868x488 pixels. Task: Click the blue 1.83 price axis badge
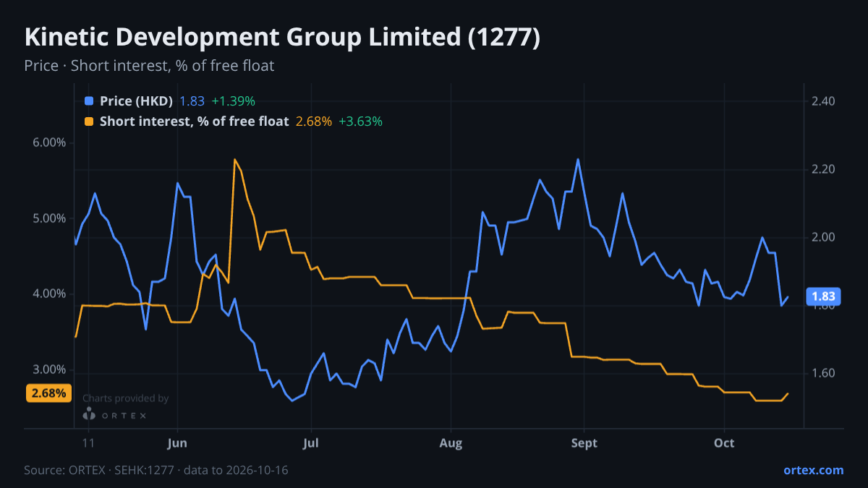[x=823, y=296]
